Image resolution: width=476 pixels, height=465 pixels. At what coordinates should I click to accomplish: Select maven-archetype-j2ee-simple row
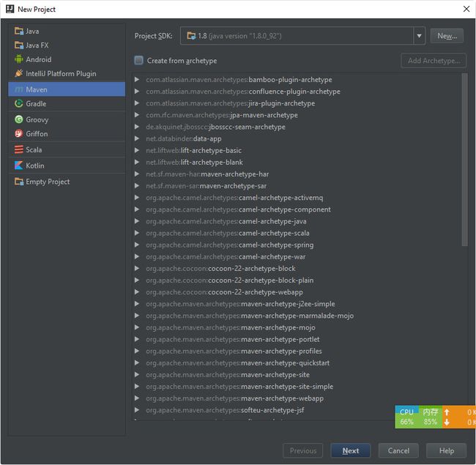point(297,304)
